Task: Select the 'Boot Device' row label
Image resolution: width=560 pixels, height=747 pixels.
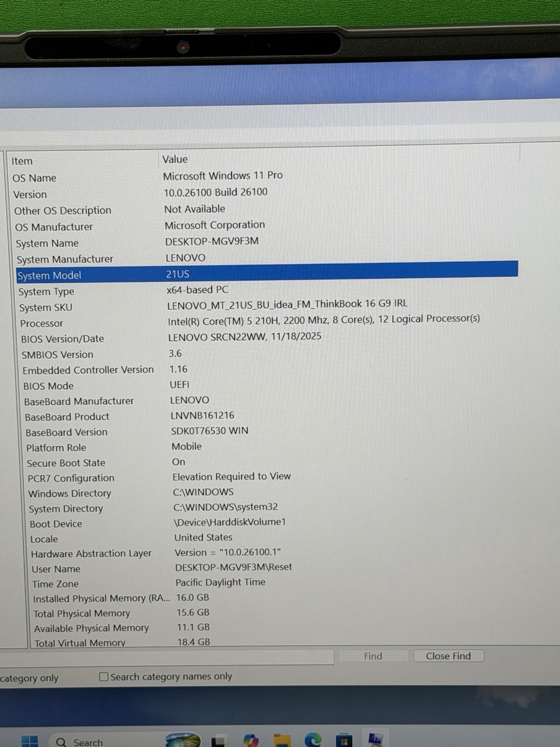Action: pyautogui.click(x=56, y=524)
